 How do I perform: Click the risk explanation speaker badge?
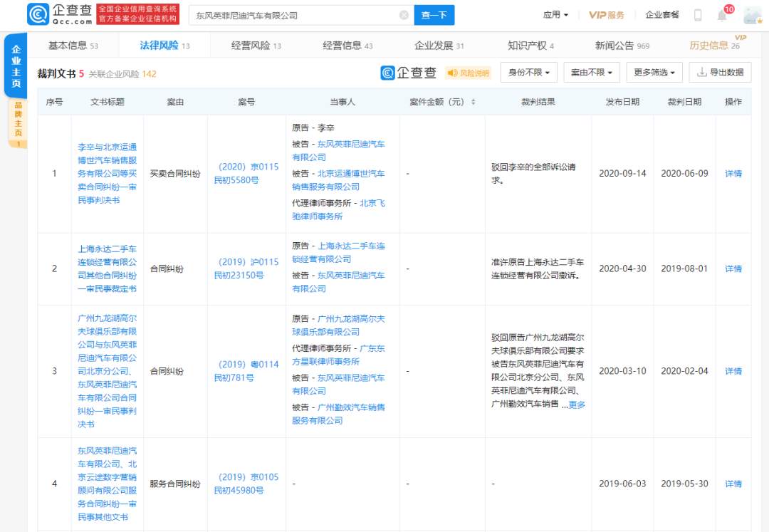pyautogui.click(x=469, y=73)
